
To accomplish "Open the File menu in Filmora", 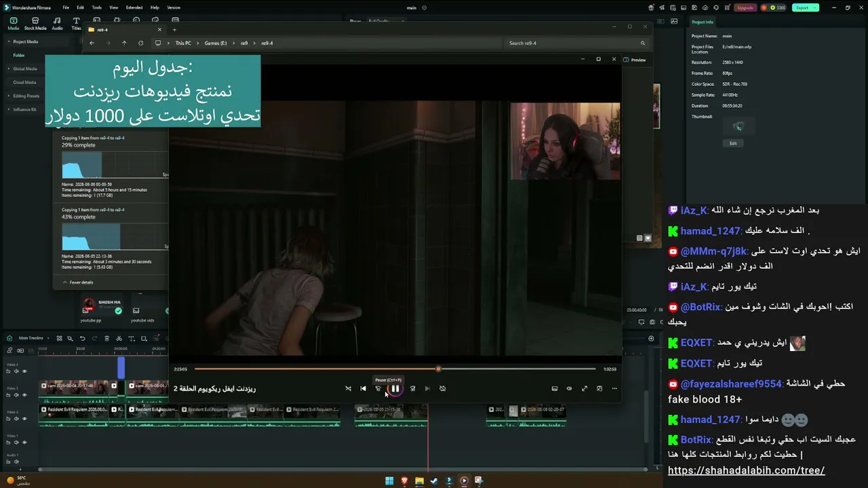I will tap(66, 7).
